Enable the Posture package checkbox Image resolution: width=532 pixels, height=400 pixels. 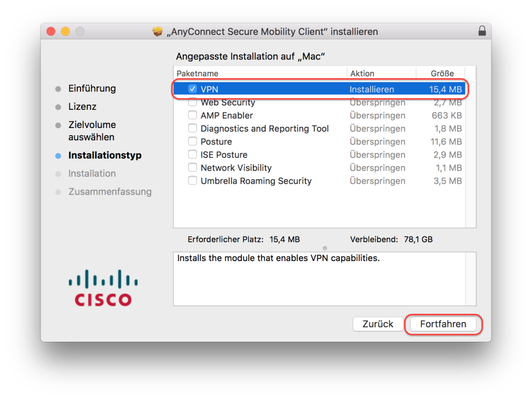point(193,141)
